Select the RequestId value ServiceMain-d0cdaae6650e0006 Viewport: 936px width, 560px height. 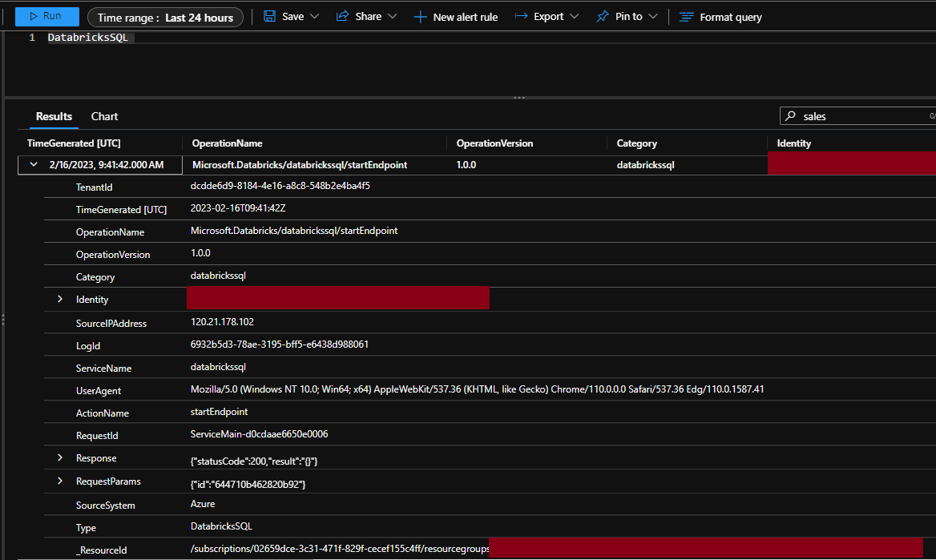pos(259,434)
